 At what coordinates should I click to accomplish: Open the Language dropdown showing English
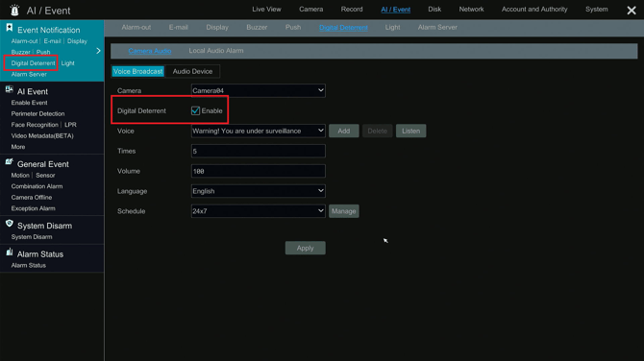click(258, 191)
